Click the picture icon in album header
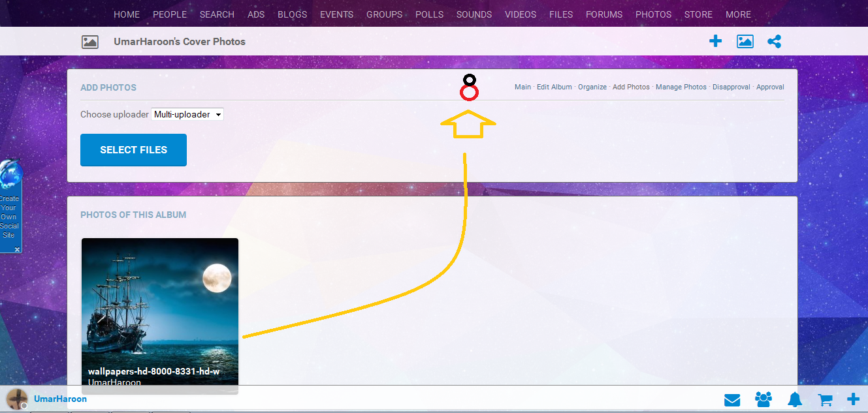Image resolution: width=868 pixels, height=413 pixels. [745, 42]
